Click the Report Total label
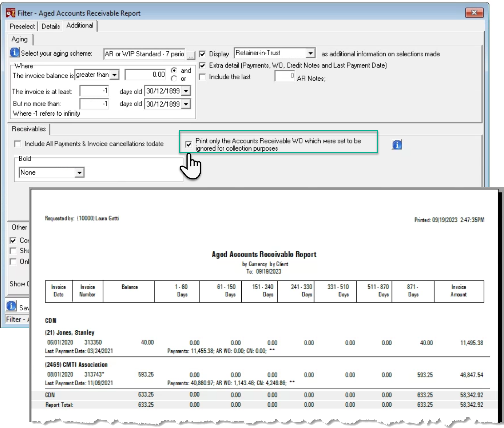This screenshot has height=428, width=504. (x=59, y=405)
